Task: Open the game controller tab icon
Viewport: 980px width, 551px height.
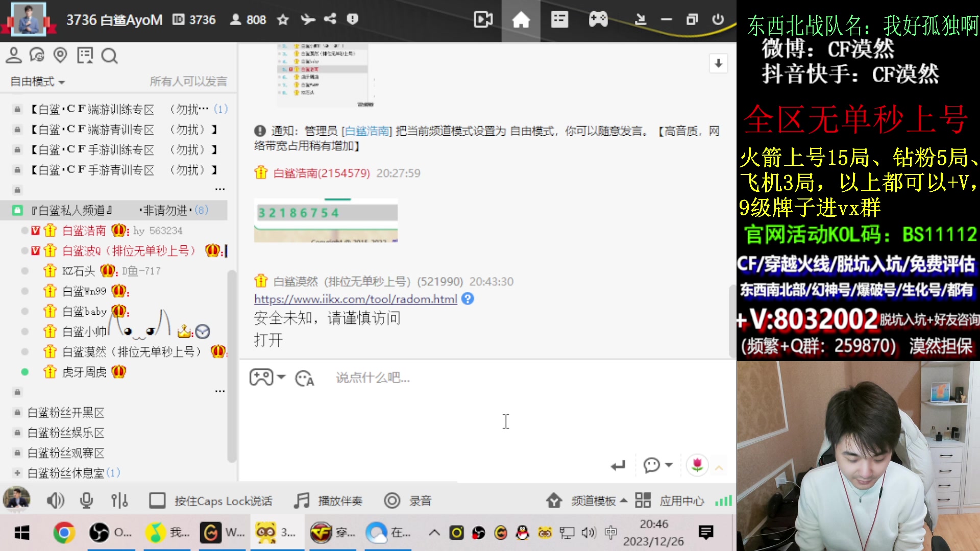Action: click(598, 20)
